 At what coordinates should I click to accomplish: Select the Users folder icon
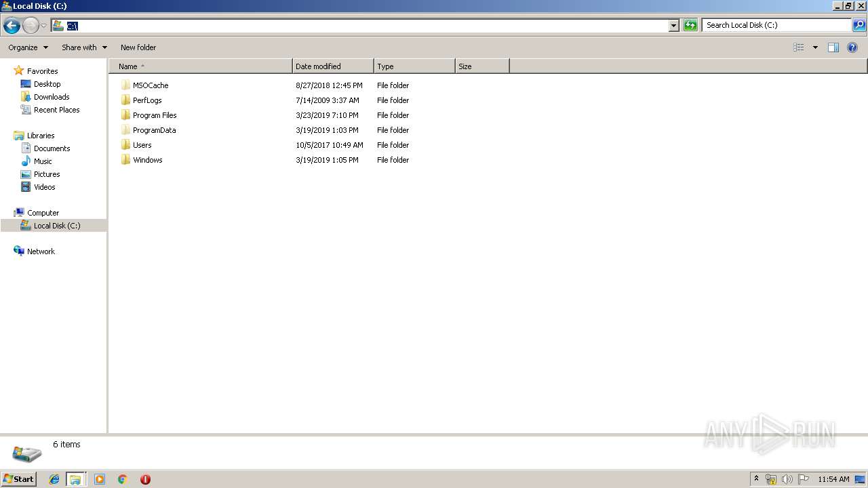[125, 145]
